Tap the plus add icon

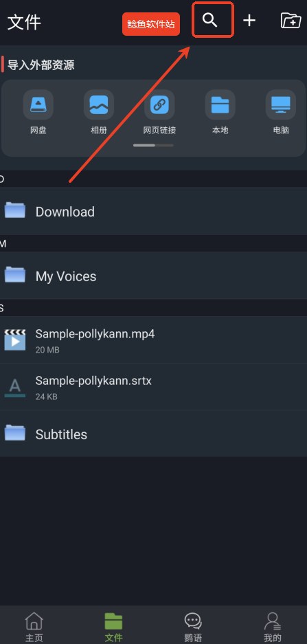249,20
